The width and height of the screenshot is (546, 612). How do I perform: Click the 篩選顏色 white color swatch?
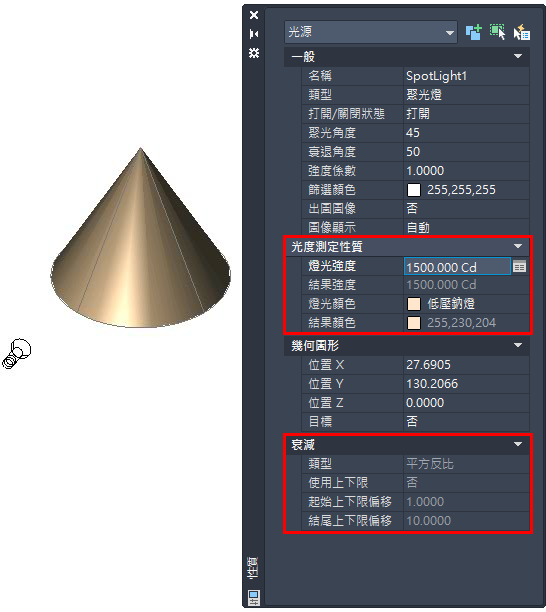coord(414,190)
